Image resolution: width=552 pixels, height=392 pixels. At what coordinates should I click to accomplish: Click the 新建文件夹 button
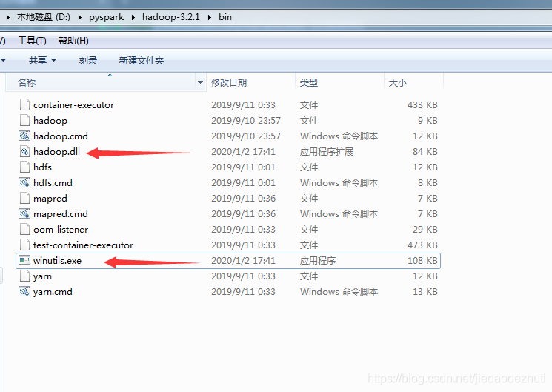(x=142, y=61)
